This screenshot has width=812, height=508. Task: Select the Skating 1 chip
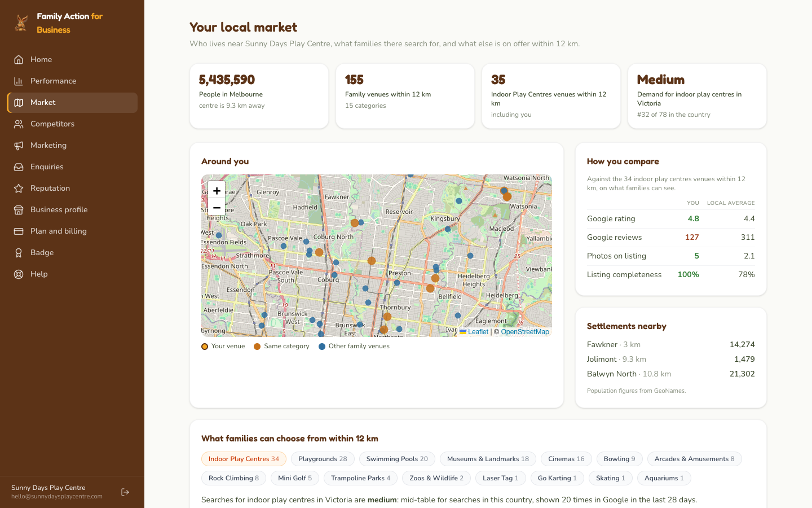pyautogui.click(x=611, y=478)
